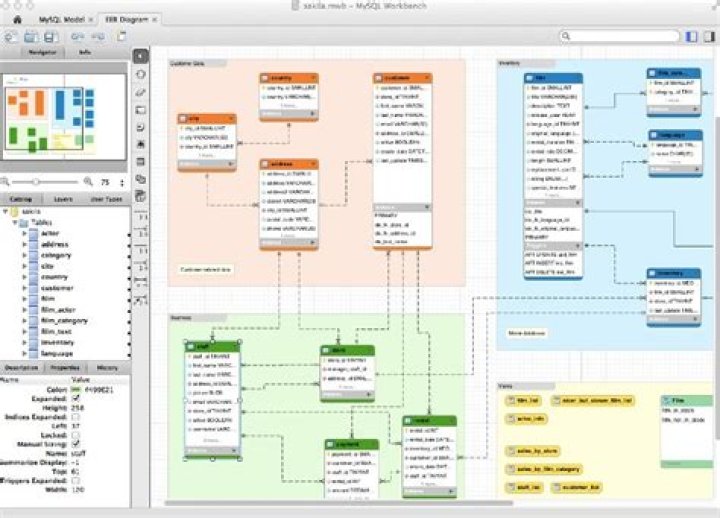This screenshot has height=518, width=720.
Task: Open the History tab
Action: pos(107,368)
